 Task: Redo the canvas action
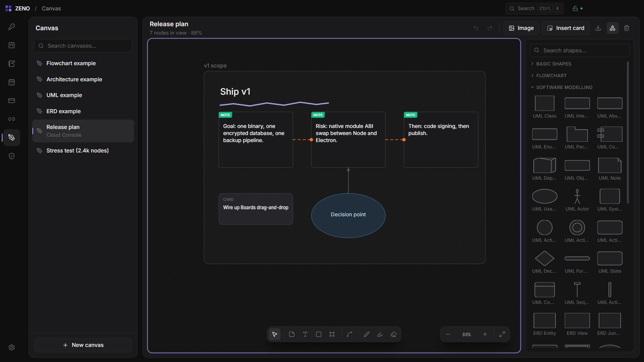point(490,28)
